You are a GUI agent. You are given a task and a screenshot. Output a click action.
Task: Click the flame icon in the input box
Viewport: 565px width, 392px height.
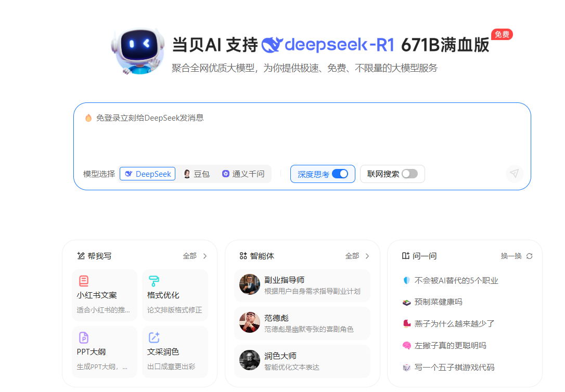click(x=88, y=117)
